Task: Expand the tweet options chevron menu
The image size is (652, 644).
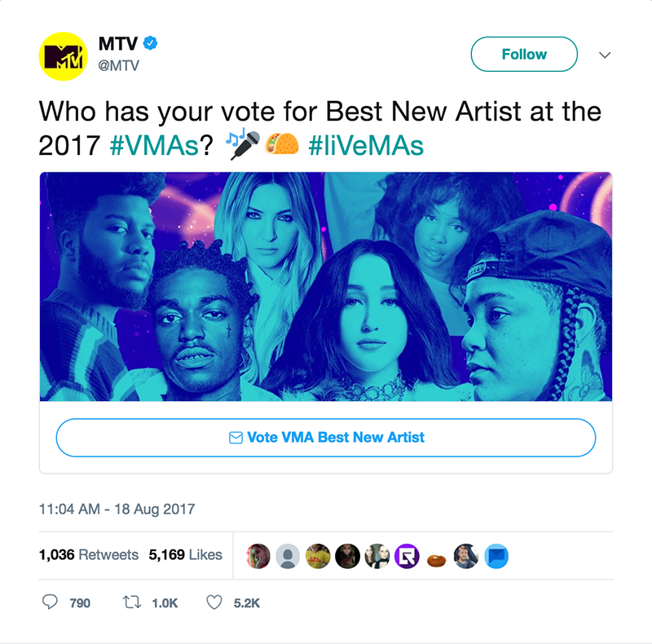Action: 605,55
